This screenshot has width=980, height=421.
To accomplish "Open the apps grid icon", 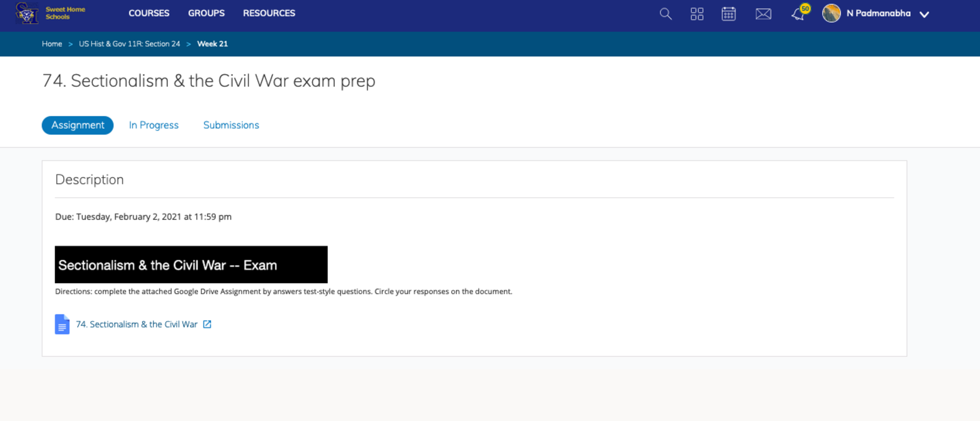I will [x=697, y=14].
